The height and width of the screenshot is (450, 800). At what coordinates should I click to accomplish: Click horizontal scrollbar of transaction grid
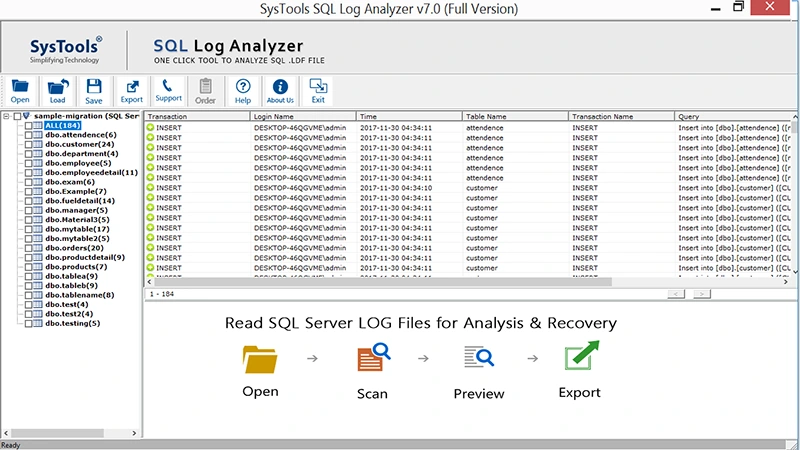383,282
